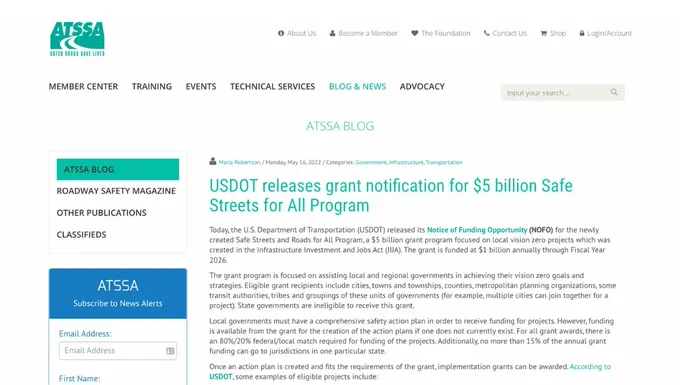This screenshot has width=680, height=385.
Task: Open the About Us link
Action: click(301, 33)
